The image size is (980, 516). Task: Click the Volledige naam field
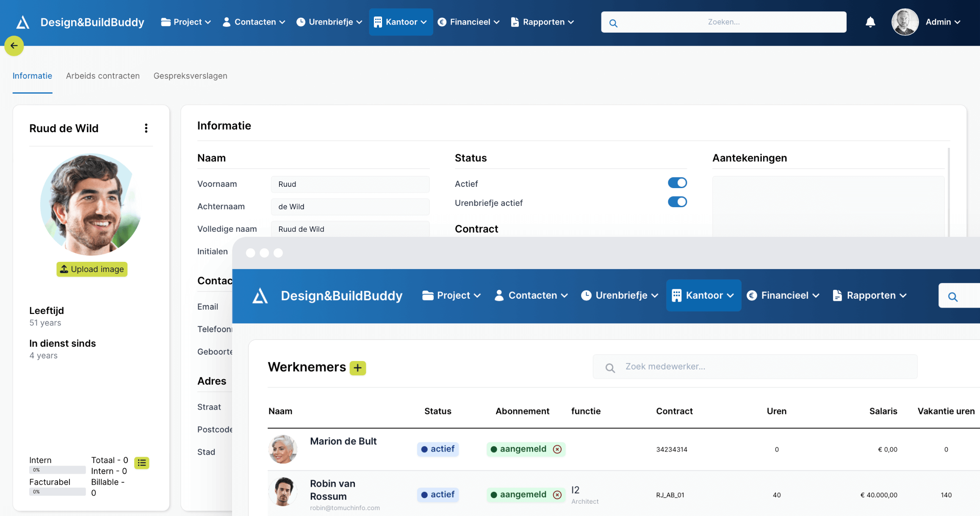pyautogui.click(x=350, y=229)
